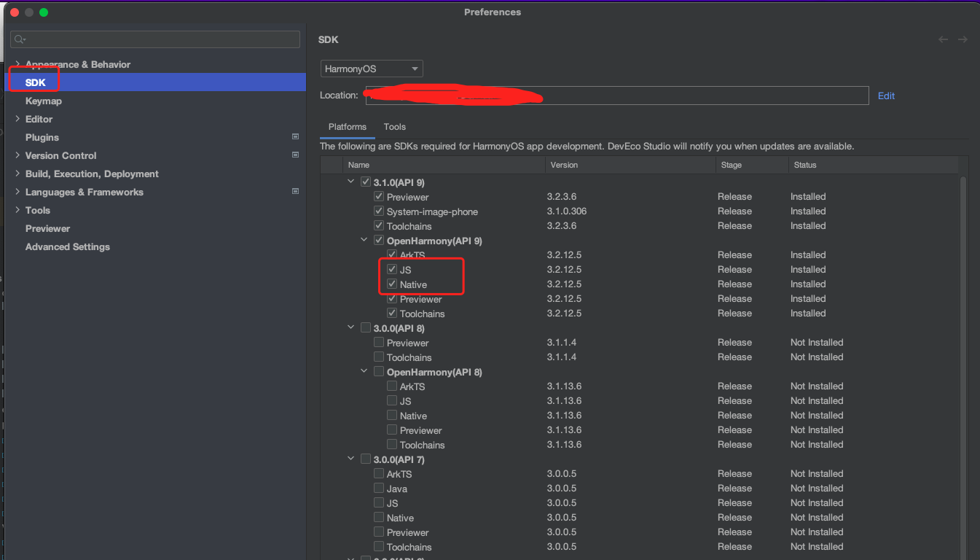Toggle the OpenHarmony(API 9) checkbox

(x=379, y=241)
